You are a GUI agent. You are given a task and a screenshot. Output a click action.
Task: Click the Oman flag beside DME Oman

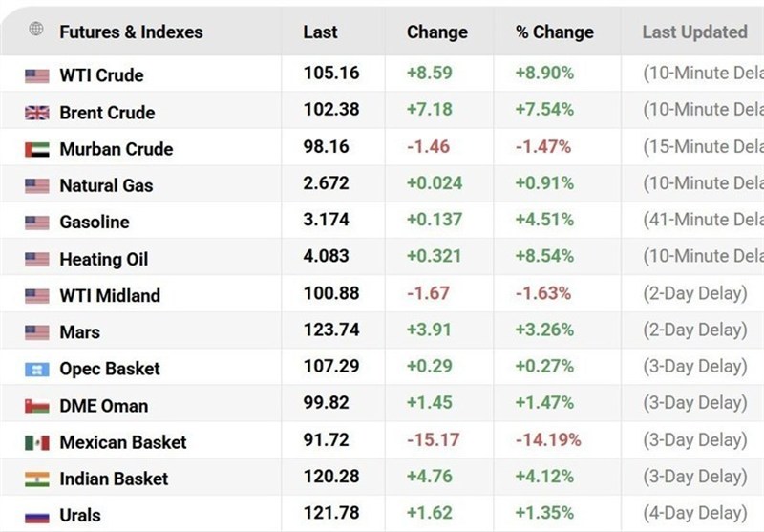[37, 406]
